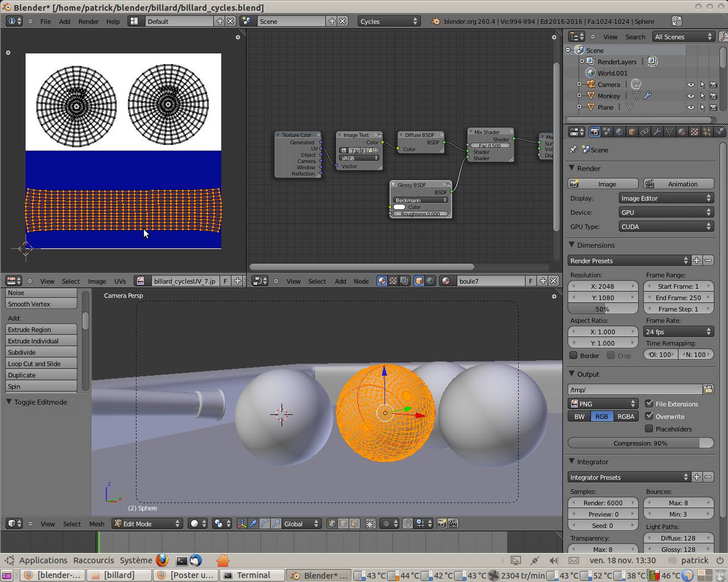Open the Modifiers wrench properties tab
The image size is (728, 582).
(657, 132)
